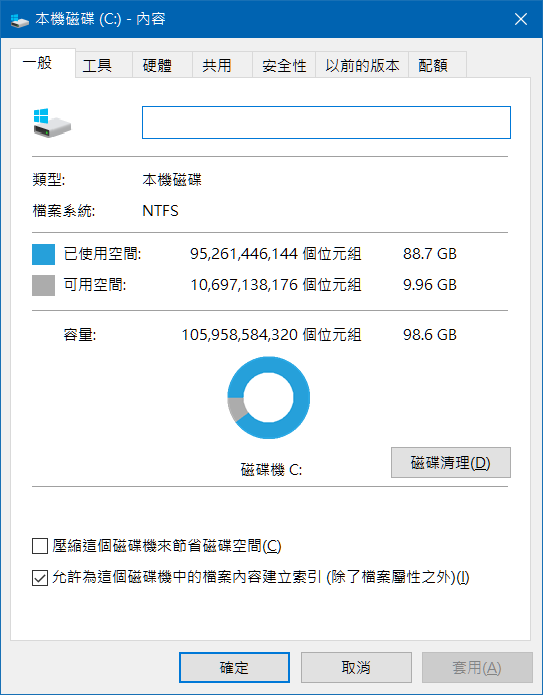
Task: Select the 共用 tab
Action: point(217,66)
